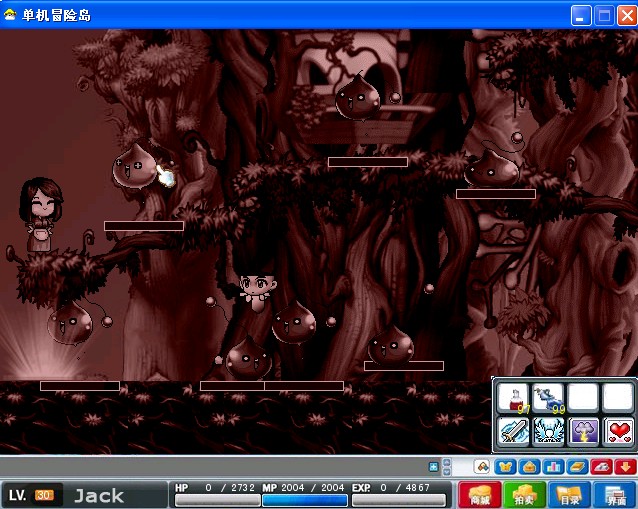Open the inventory bag icon
The width and height of the screenshot is (638, 509).
[x=529, y=467]
